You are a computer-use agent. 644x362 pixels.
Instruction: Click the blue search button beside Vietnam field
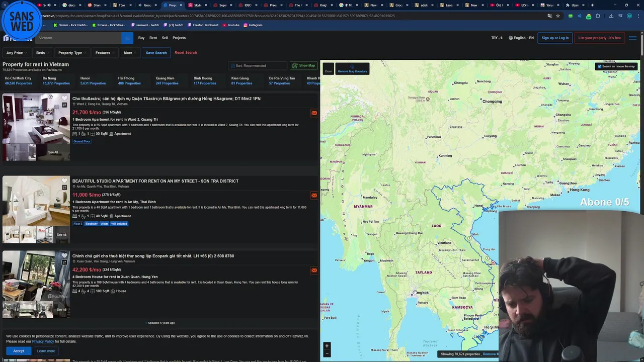pos(127,38)
